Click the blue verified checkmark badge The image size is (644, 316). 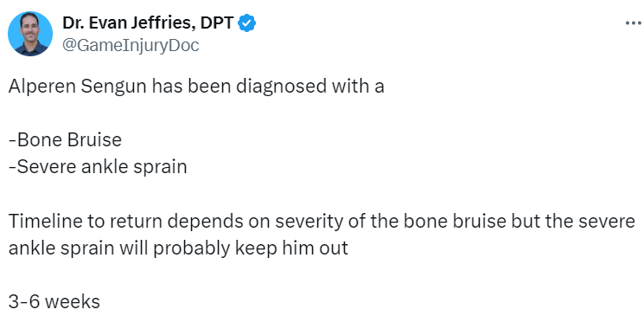[247, 23]
